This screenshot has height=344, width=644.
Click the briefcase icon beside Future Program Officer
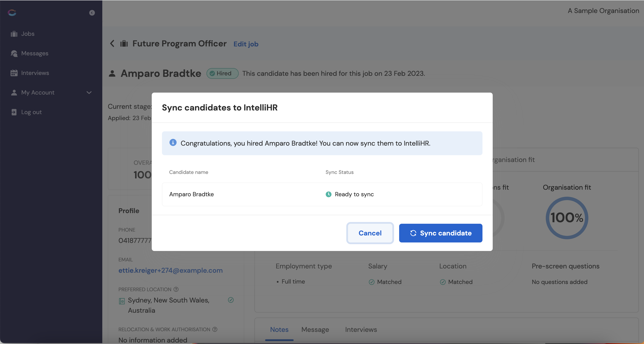pyautogui.click(x=124, y=44)
